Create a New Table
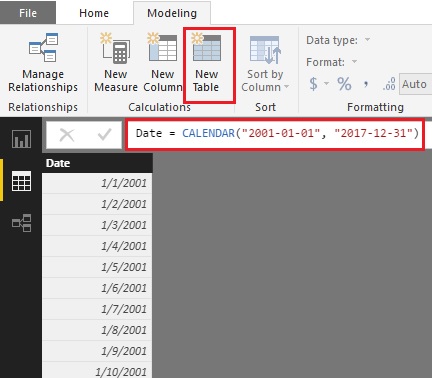This screenshot has width=432, height=378. point(207,62)
